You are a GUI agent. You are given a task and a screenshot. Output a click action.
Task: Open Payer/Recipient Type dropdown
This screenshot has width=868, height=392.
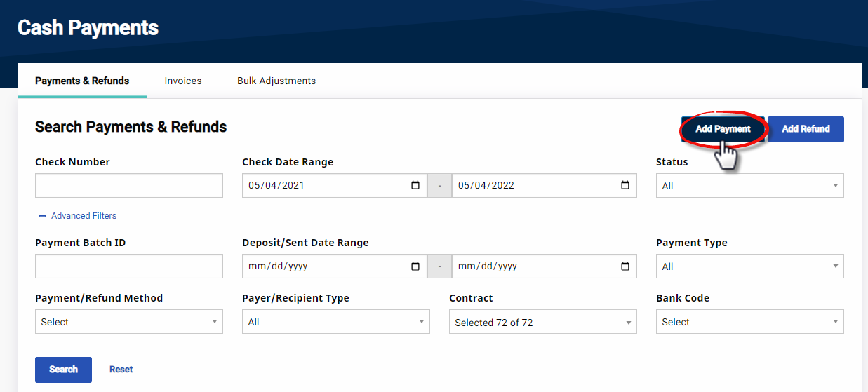(335, 322)
